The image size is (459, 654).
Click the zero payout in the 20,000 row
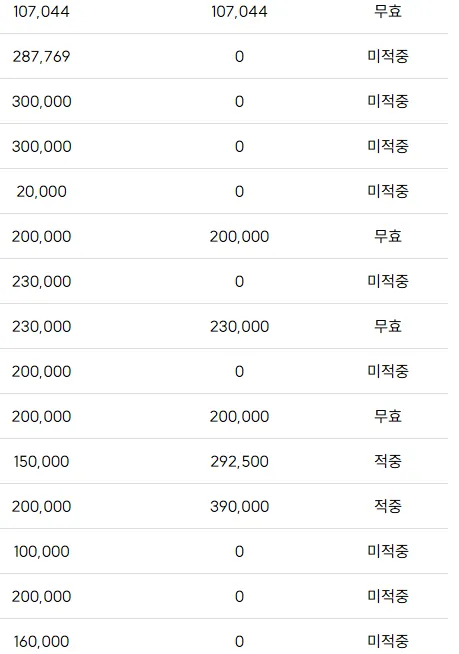239,191
